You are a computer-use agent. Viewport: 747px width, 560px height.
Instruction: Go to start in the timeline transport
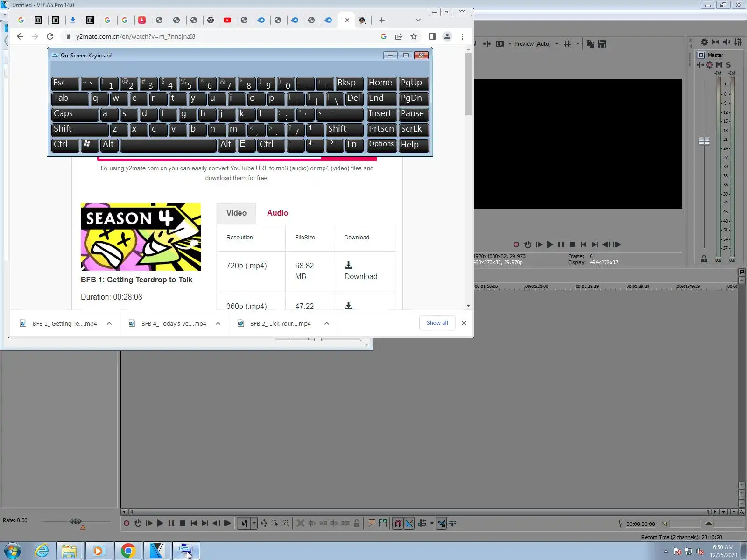[x=194, y=524]
